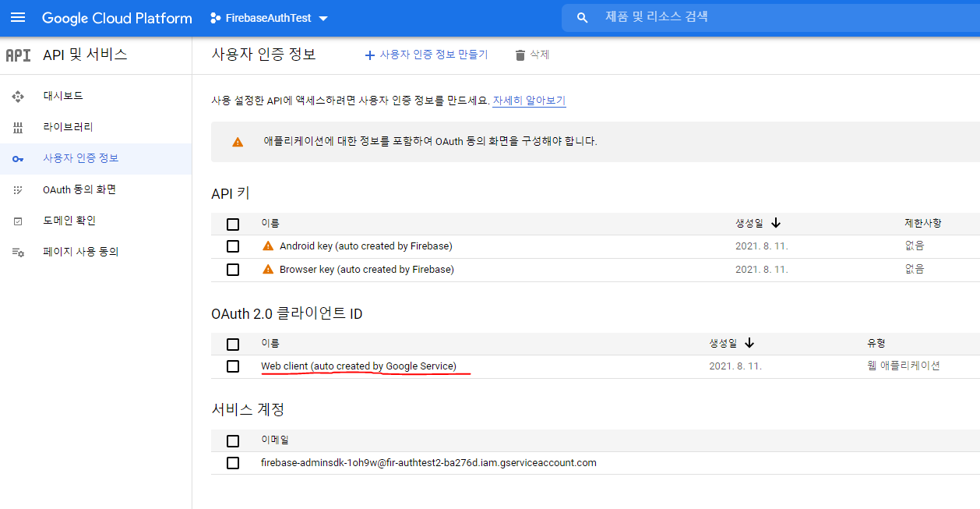Screen dimensions: 980x509
Task: Click the Android key creation date cell
Action: click(762, 246)
